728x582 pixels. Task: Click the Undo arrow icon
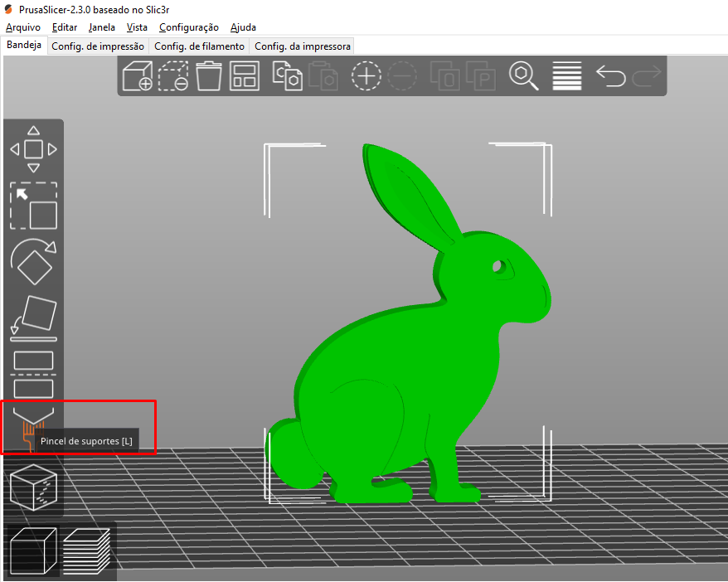(x=610, y=75)
